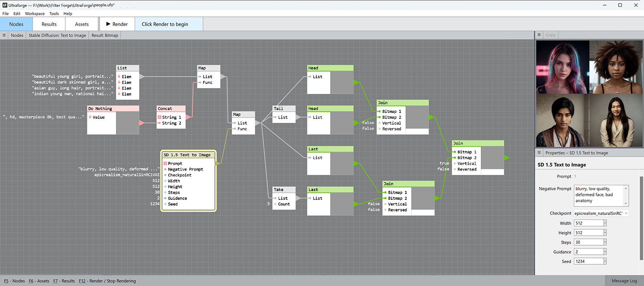The height and width of the screenshot is (286, 644).
Task: Click the List node's gray output arrow
Action: [142, 77]
